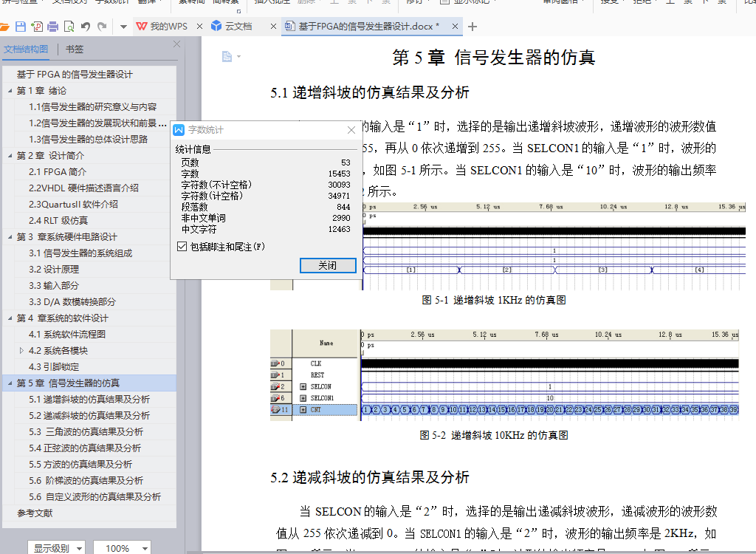Viewport: 756px width, 554px height.
Task: Collapse the 第2章 设计简介 outline node
Action: (x=10, y=155)
